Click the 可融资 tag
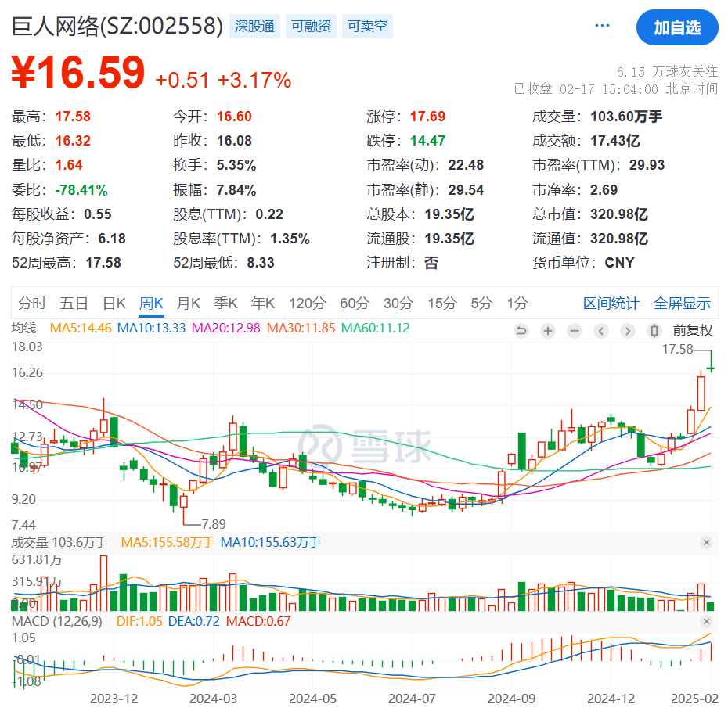The height and width of the screenshot is (715, 728). 311,27
